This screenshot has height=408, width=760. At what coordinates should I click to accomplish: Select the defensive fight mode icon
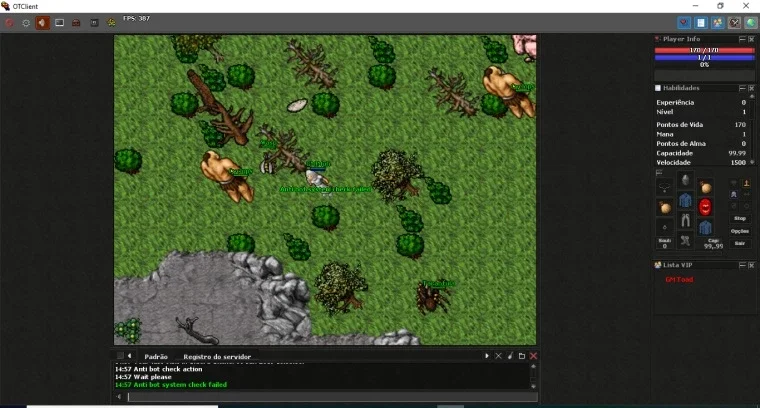tap(734, 206)
